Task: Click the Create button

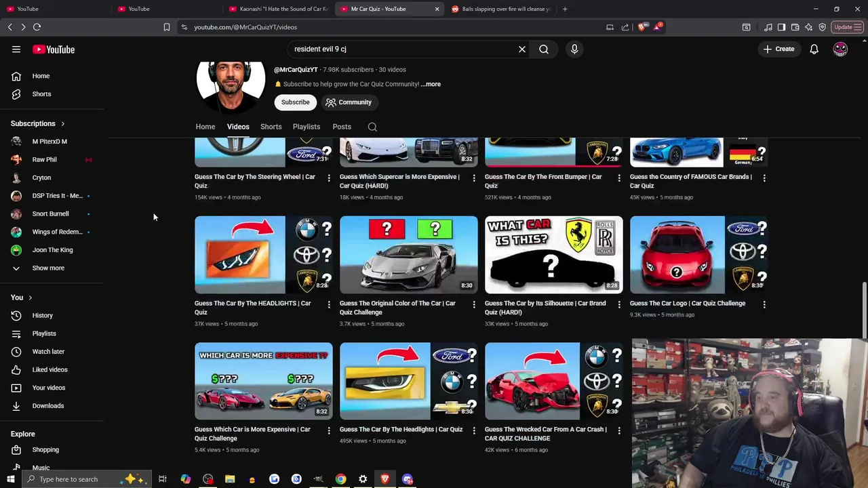Action: pos(778,49)
